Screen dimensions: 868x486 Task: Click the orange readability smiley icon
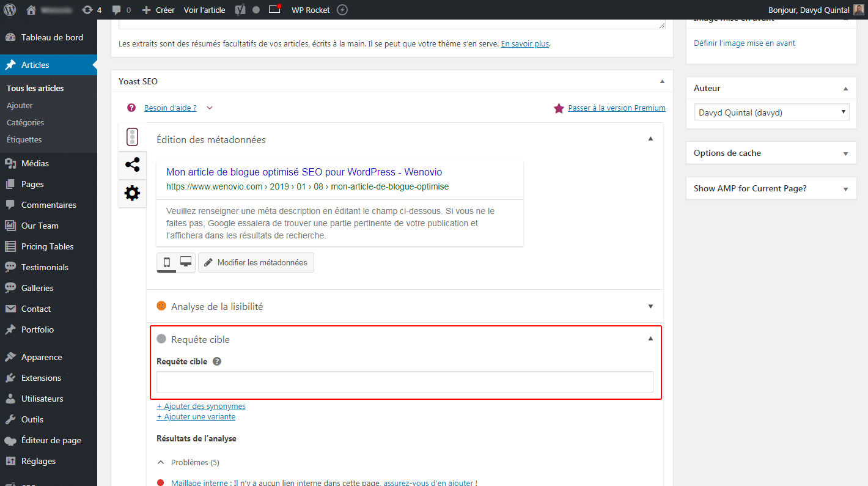[x=161, y=306]
